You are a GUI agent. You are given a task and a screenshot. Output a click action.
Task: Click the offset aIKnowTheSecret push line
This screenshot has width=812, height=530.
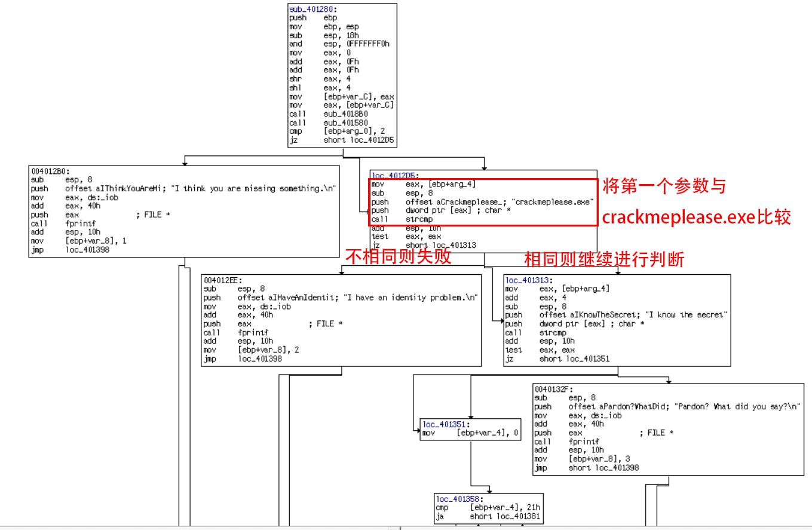pyautogui.click(x=616, y=315)
